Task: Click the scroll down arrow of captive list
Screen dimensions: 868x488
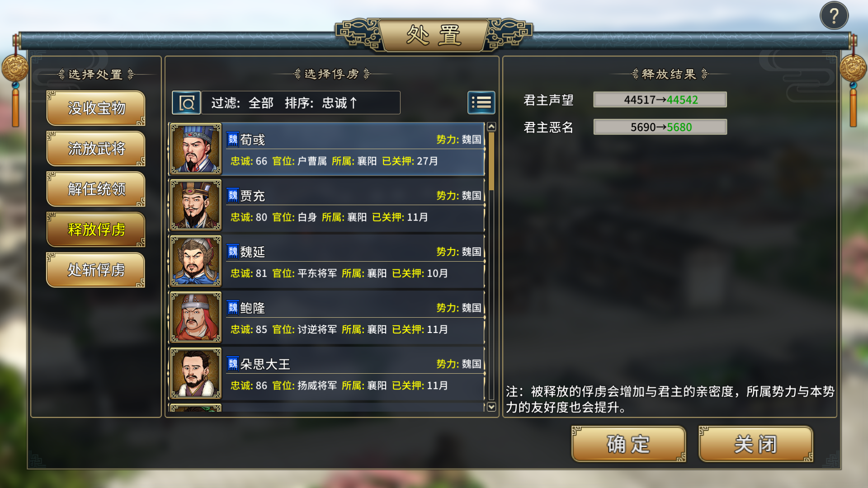Action: tap(491, 407)
